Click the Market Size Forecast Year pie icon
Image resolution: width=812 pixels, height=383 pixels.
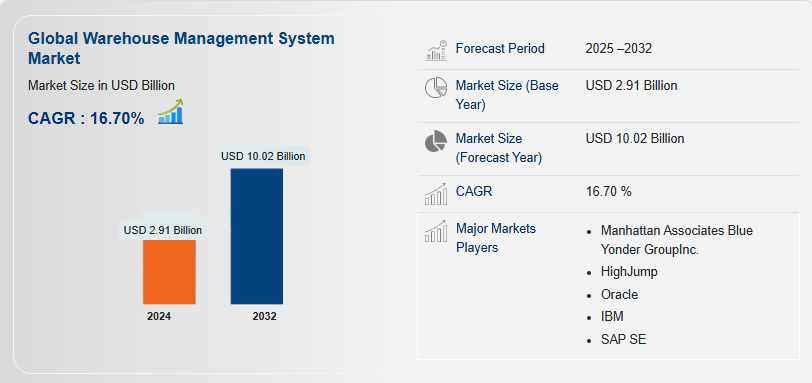point(436,141)
